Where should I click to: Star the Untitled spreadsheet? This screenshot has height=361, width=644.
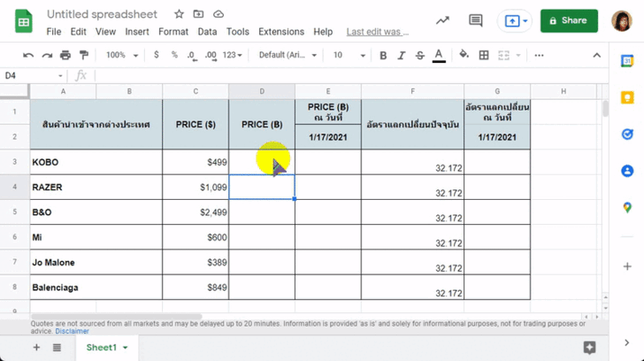pos(179,14)
